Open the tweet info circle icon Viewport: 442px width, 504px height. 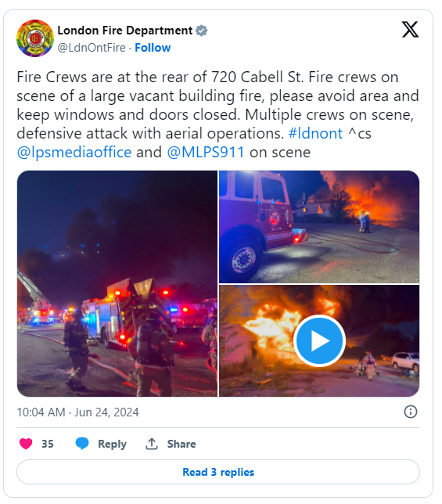pos(411,412)
